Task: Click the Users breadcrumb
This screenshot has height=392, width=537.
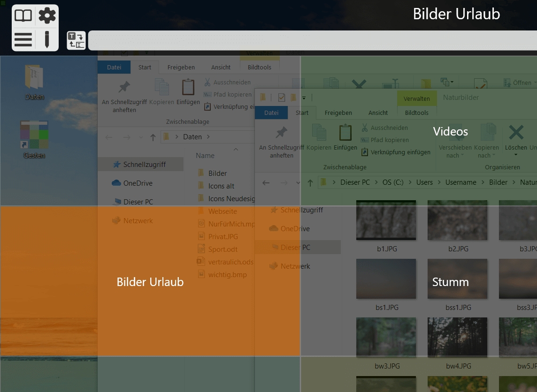Action: (424, 182)
